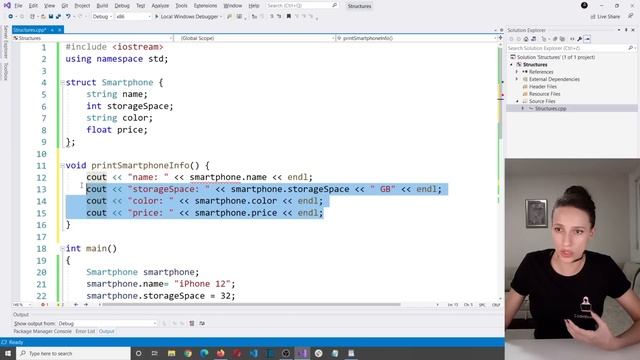Viewport: 640px width, 360px height.
Task: Click the errors count indicator
Action: (x=44, y=304)
